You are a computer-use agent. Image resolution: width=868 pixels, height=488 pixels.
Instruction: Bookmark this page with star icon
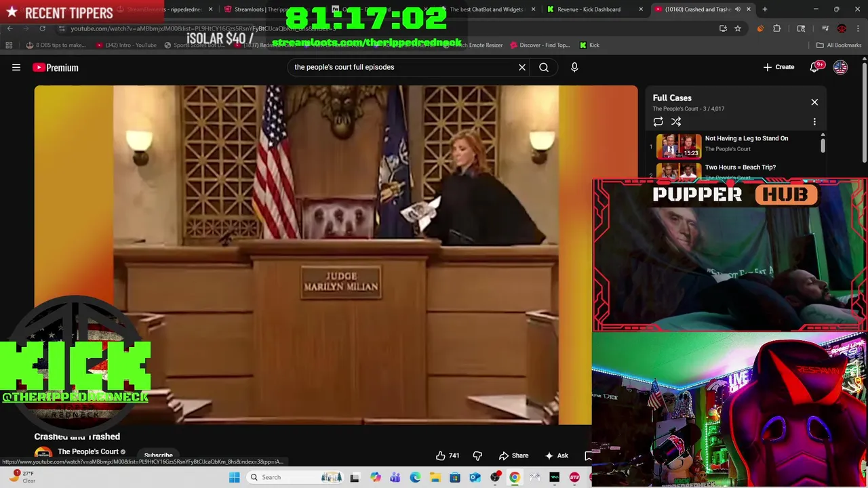738,28
